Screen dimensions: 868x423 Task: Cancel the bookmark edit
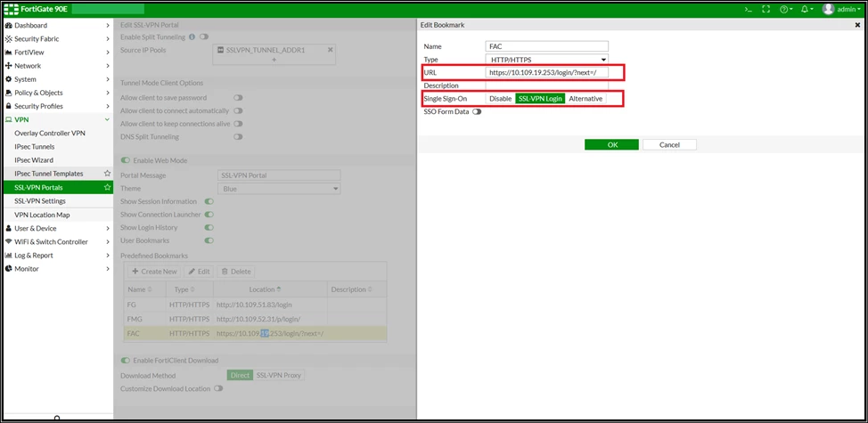[669, 144]
